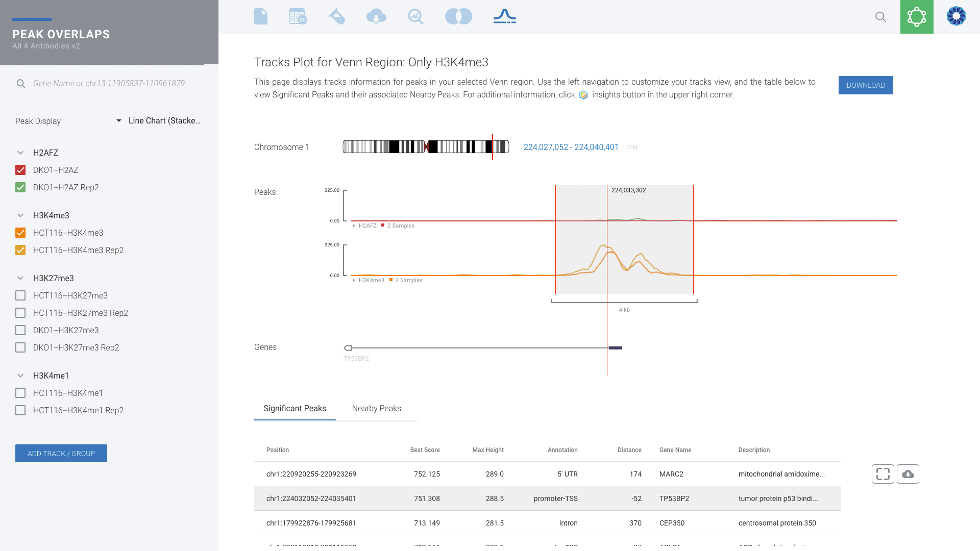Open the Peak Display dropdown
Viewport: 980px width, 551px height.
[158, 121]
